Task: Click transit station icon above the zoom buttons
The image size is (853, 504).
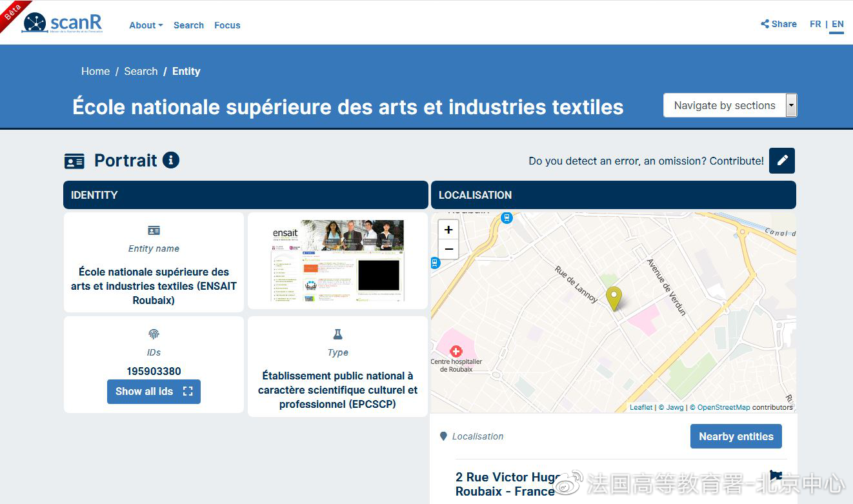Action: (507, 218)
